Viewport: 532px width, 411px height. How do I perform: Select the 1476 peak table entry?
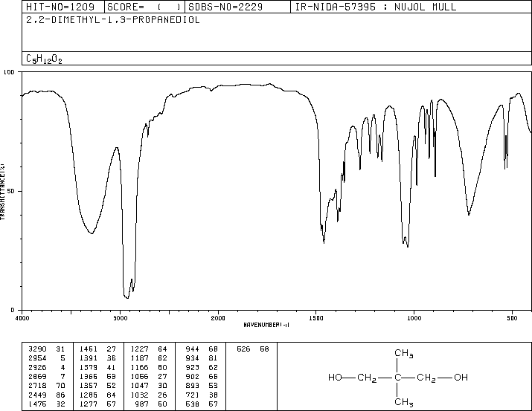(46, 404)
